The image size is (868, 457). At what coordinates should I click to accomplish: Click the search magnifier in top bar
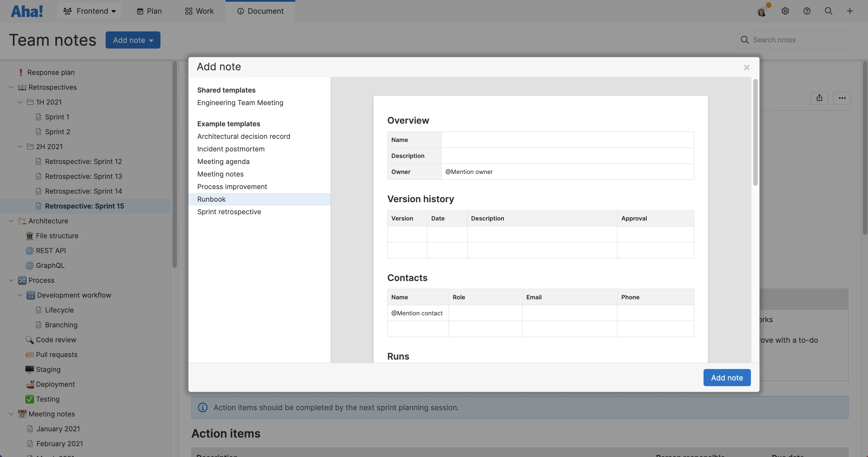pyautogui.click(x=828, y=11)
